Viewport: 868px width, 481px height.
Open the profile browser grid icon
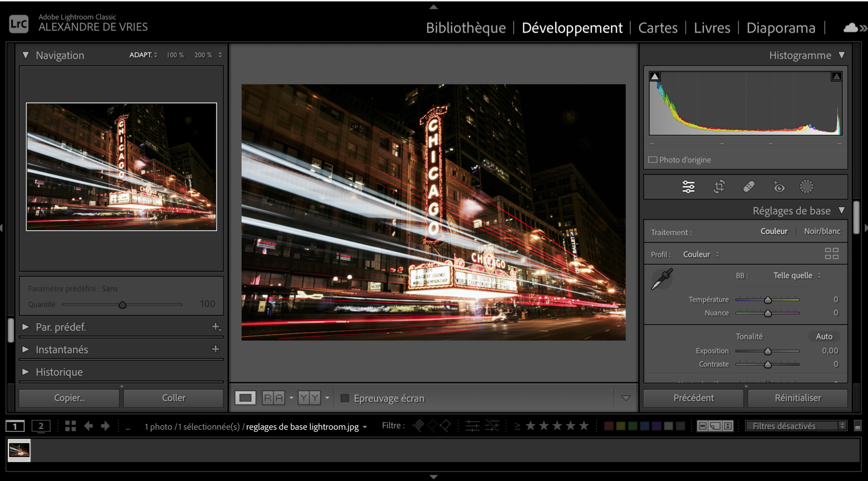(x=832, y=253)
